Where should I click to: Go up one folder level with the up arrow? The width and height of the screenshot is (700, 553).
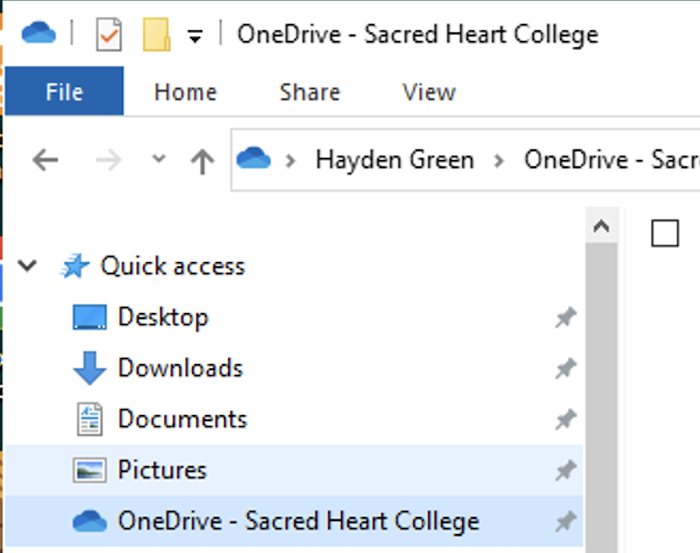coord(202,160)
